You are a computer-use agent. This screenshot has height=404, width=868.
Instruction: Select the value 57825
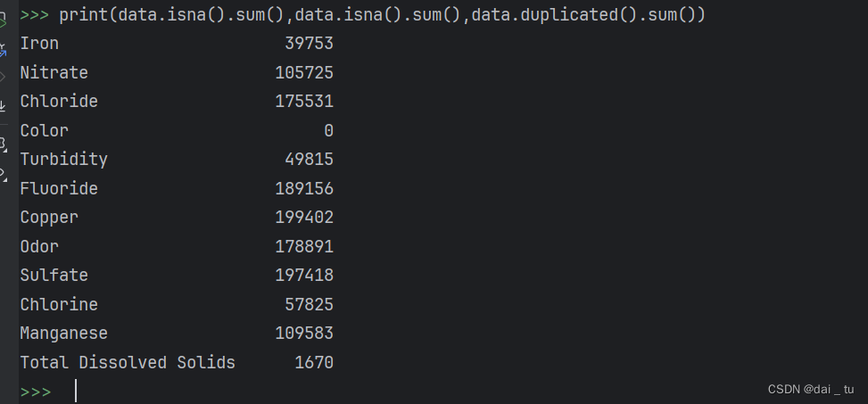click(309, 304)
